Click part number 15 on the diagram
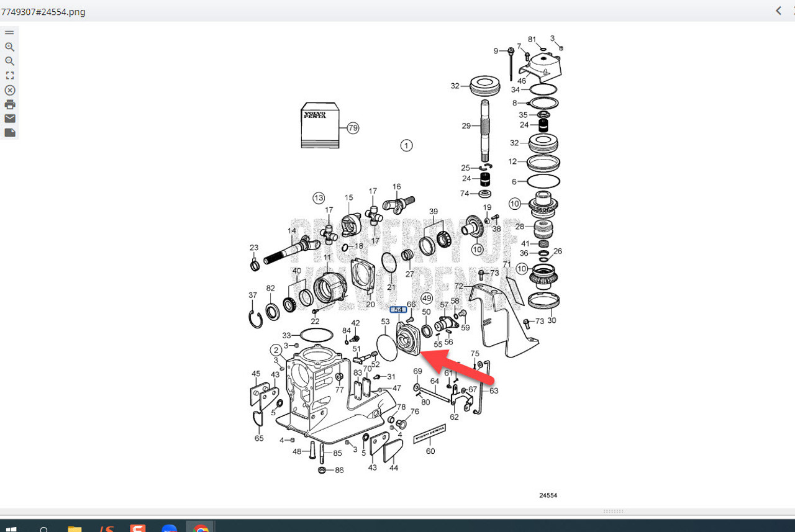Screen dimensions: 795x532 tap(348, 197)
